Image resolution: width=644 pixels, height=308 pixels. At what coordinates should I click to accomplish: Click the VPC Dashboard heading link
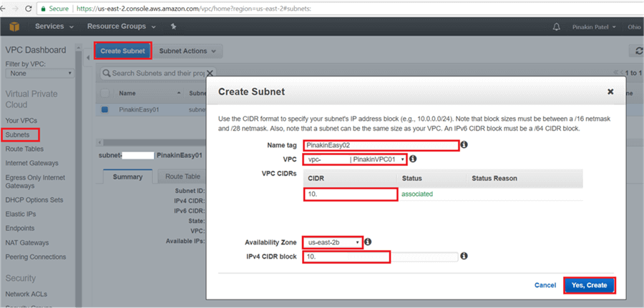36,50
